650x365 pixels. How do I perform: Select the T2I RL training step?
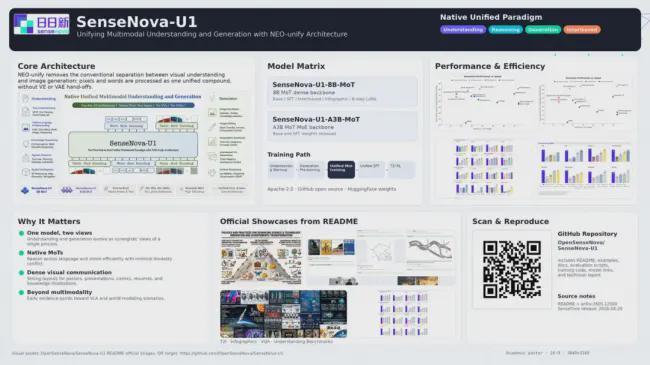coord(401,169)
